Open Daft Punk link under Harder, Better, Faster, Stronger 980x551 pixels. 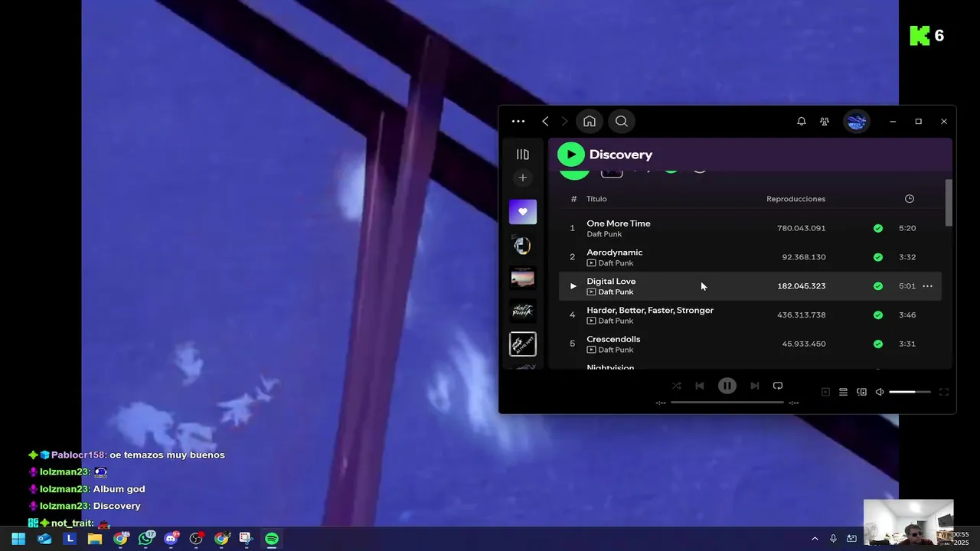point(616,321)
